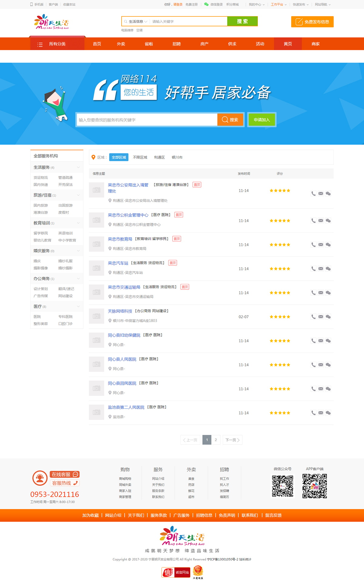Open the 所有分类 hamburger menu icon
The width and height of the screenshot is (364, 588).
coord(40,44)
